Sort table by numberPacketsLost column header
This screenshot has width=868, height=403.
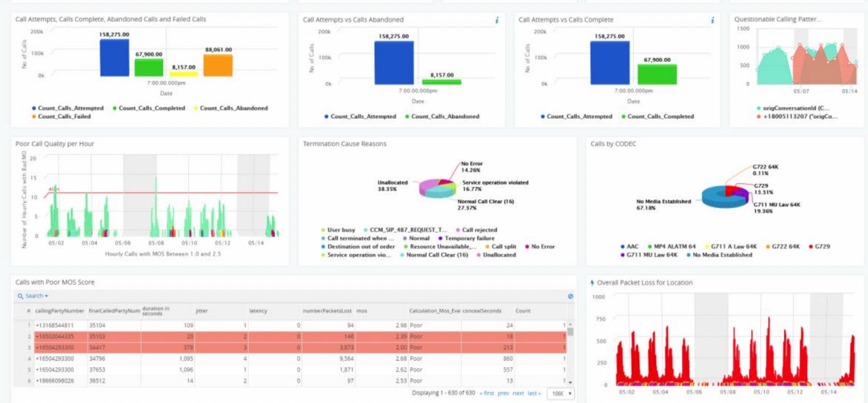[327, 311]
